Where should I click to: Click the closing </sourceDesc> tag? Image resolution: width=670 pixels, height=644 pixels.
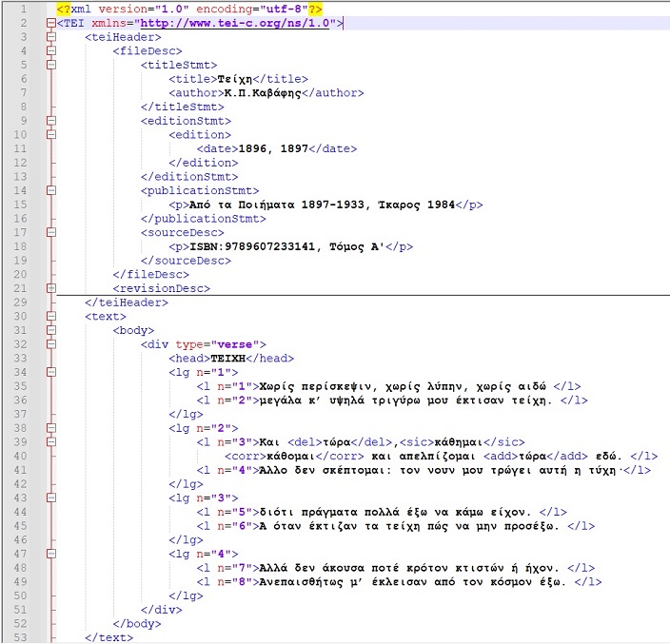(x=186, y=261)
